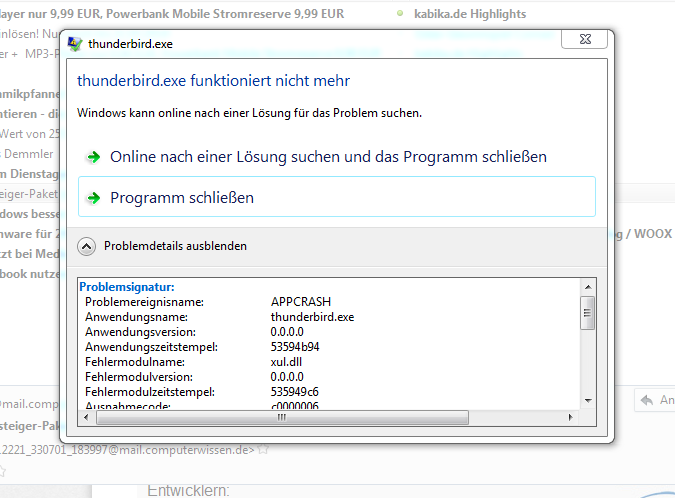Viewport: 675px width, 498px height.
Task: Click green unread dot beside kabika.de Highlights
Action: click(400, 13)
